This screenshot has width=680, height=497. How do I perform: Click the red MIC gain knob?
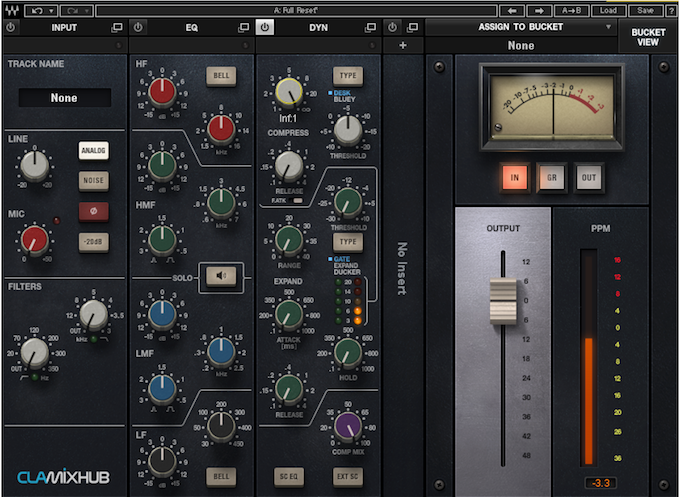pyautogui.click(x=35, y=239)
